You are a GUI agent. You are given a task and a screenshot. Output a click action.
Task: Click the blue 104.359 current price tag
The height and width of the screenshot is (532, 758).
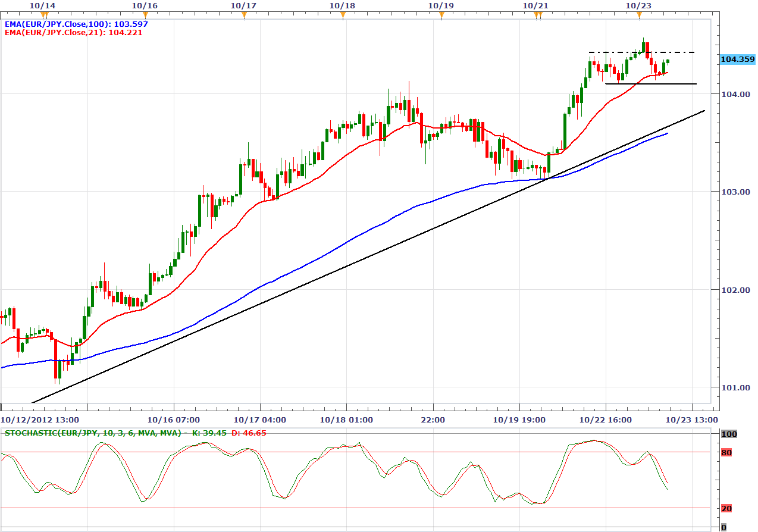pyautogui.click(x=737, y=60)
